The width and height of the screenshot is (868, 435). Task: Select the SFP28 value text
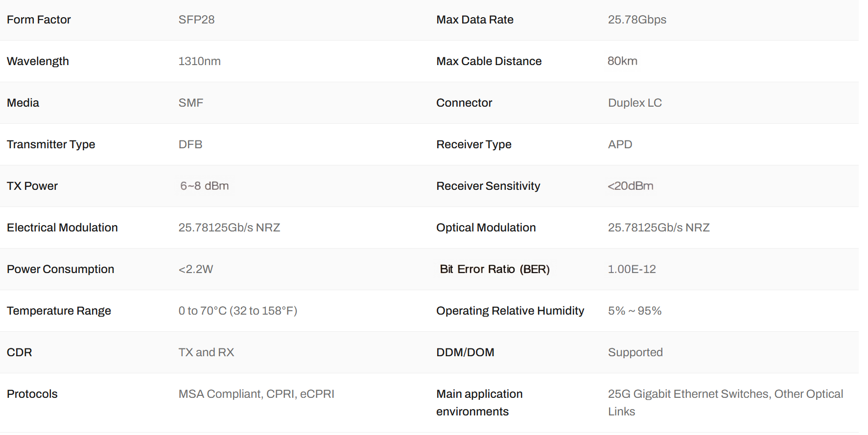pos(196,20)
